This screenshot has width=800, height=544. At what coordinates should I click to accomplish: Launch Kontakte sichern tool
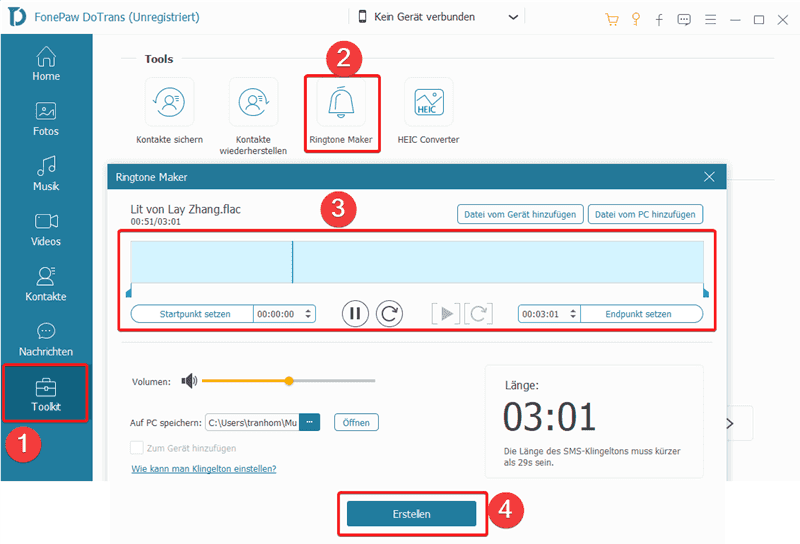pyautogui.click(x=169, y=111)
